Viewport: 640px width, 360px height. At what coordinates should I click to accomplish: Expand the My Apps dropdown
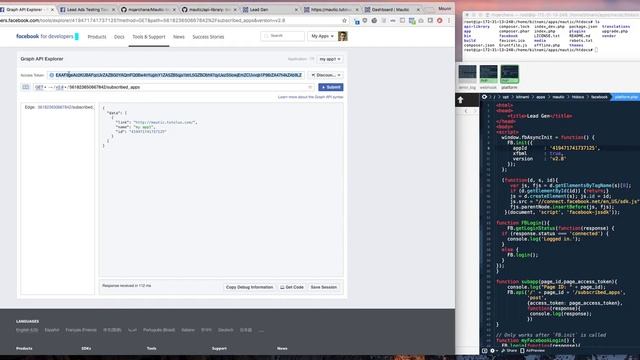tap(322, 36)
